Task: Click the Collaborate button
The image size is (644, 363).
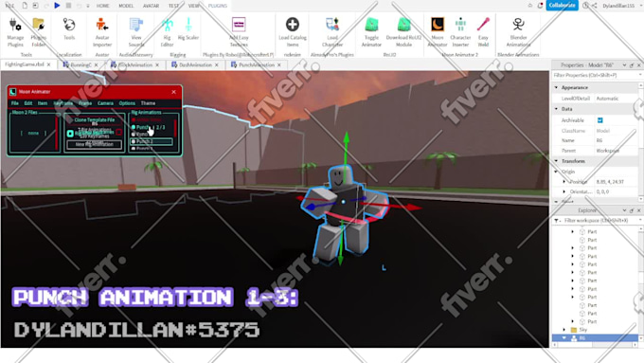Action: 562,6
